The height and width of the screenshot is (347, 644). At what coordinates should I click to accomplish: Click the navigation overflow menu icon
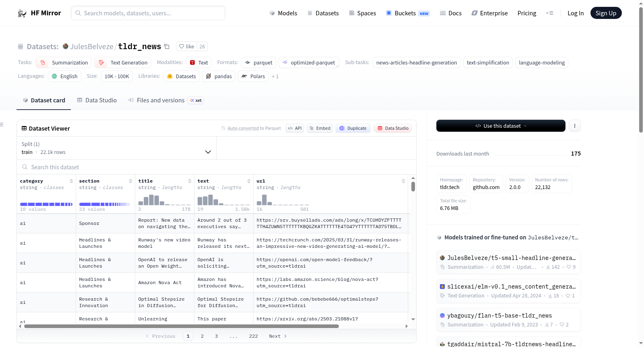click(549, 13)
